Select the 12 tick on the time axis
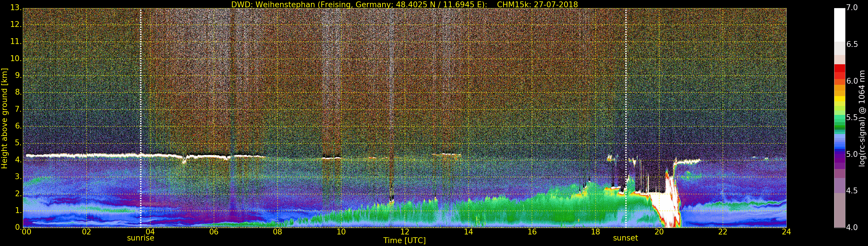This screenshot has width=868, height=246. (405, 232)
